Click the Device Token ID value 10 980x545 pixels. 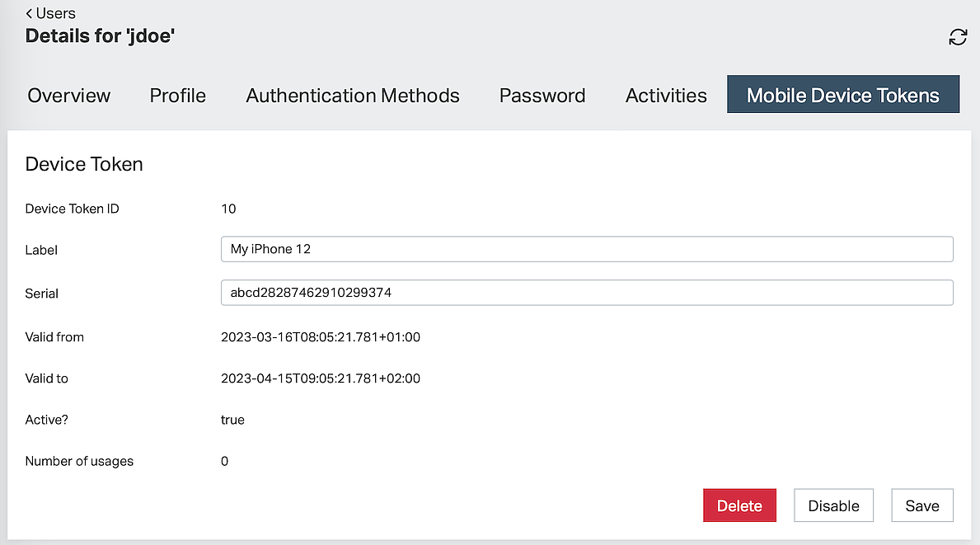pos(228,209)
